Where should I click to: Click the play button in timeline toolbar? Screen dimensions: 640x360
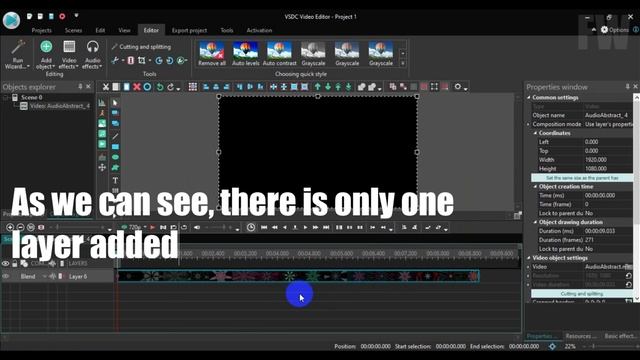(305, 227)
